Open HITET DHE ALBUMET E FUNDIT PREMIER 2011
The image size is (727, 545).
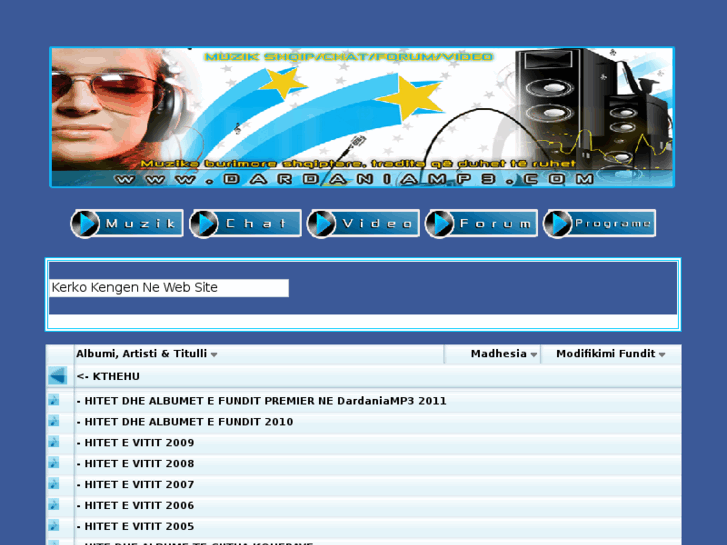261,401
